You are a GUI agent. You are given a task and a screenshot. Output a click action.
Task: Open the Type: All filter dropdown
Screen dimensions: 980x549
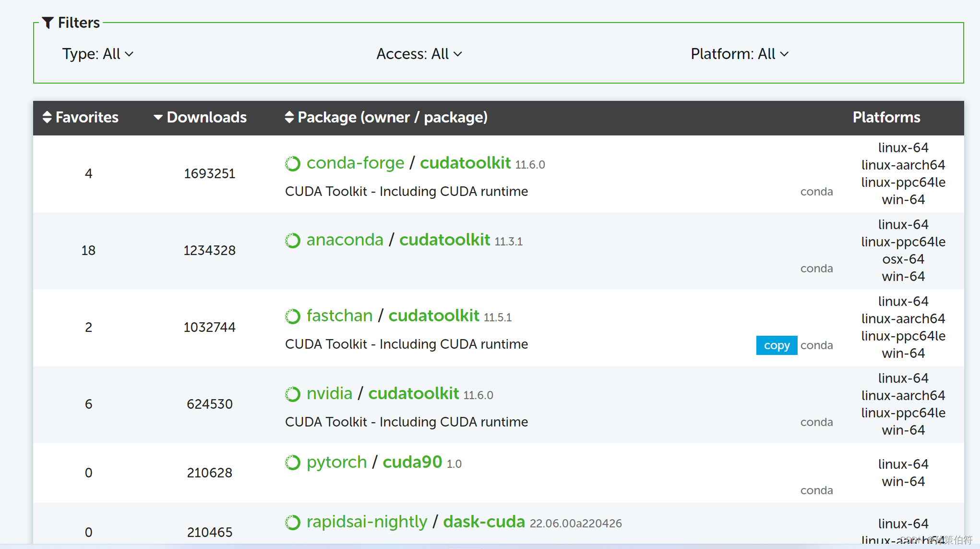tap(97, 54)
